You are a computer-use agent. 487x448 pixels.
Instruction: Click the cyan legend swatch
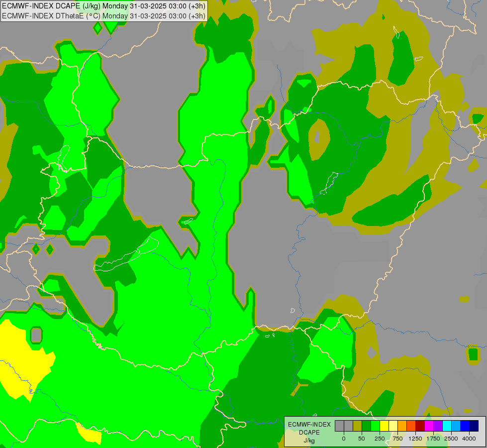click(447, 426)
